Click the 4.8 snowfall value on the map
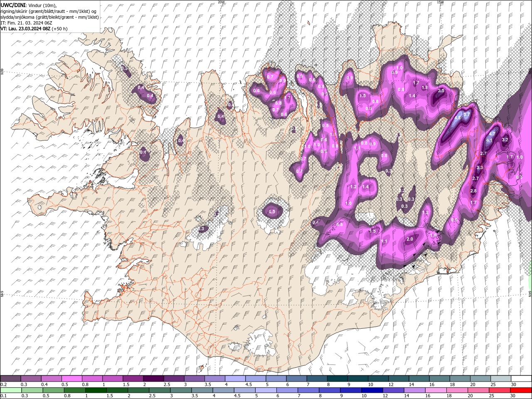Image resolution: width=532 pixels, height=399 pixels. coord(458,118)
